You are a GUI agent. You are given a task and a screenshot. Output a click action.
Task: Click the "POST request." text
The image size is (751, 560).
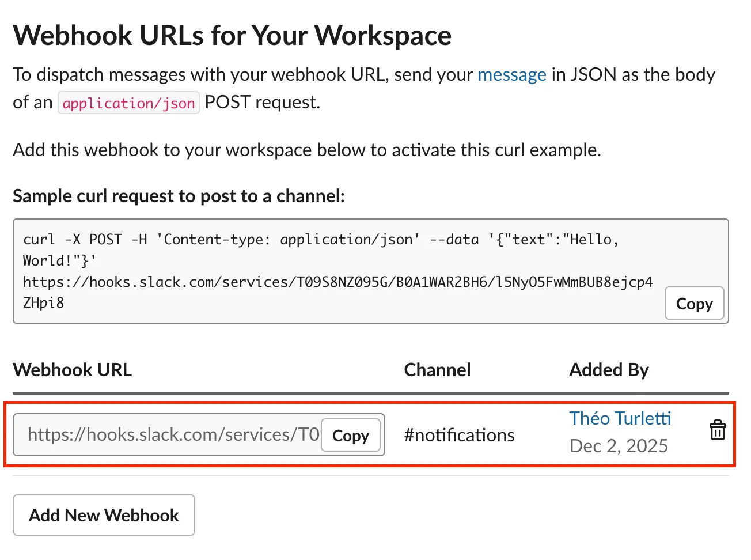click(262, 103)
